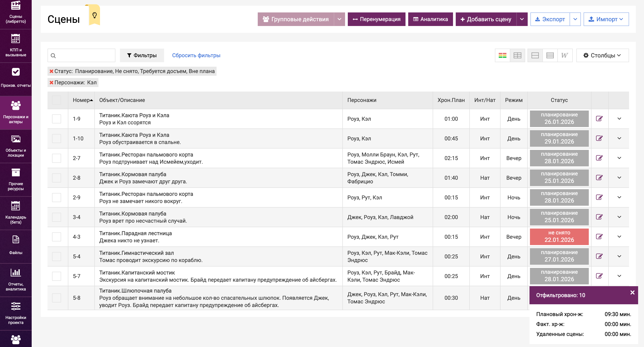This screenshot has height=347, width=644.
Task: Select the W script view icon
Action: tap(565, 55)
